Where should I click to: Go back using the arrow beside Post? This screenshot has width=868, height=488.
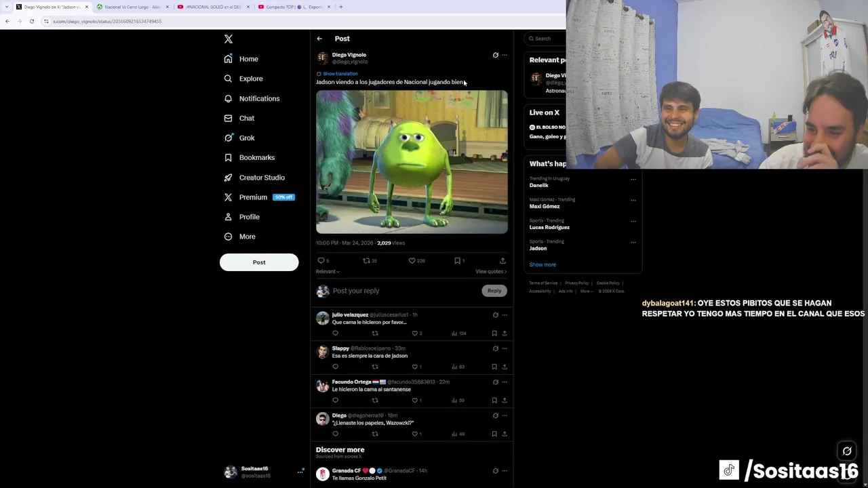click(x=319, y=39)
